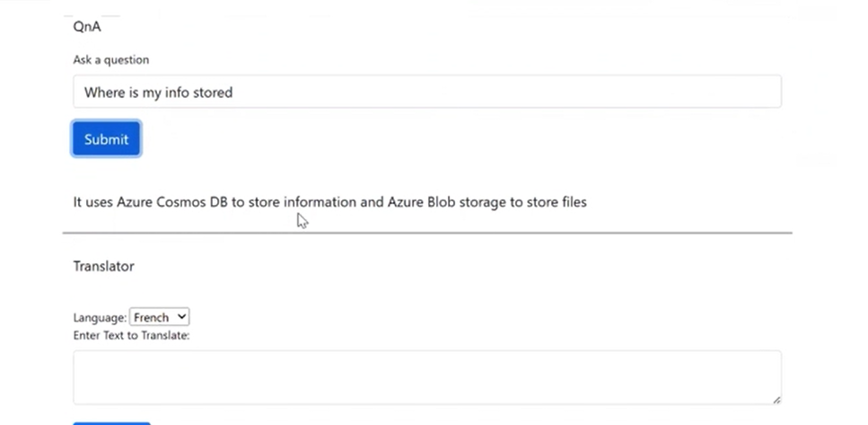
Task: Click the horizontal divider above Translator
Action: (x=426, y=233)
